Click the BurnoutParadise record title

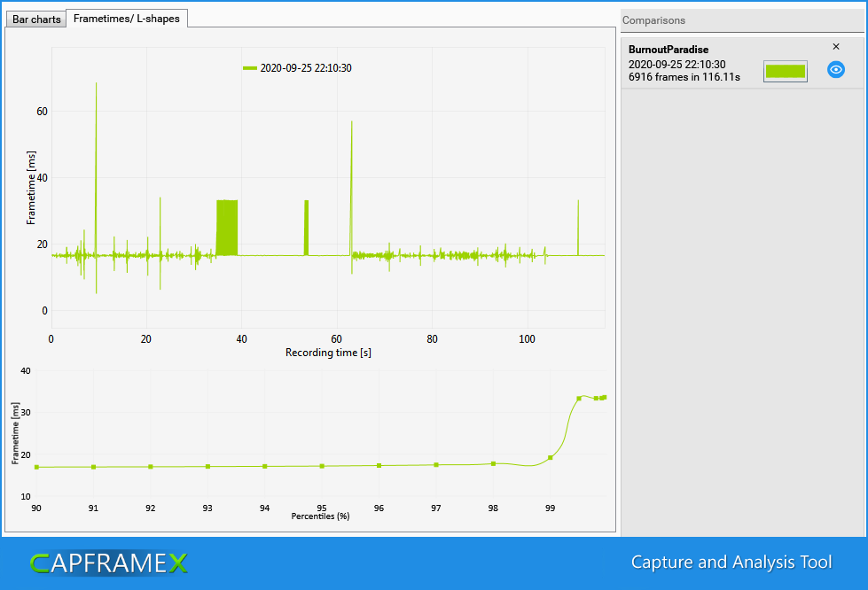tap(669, 50)
